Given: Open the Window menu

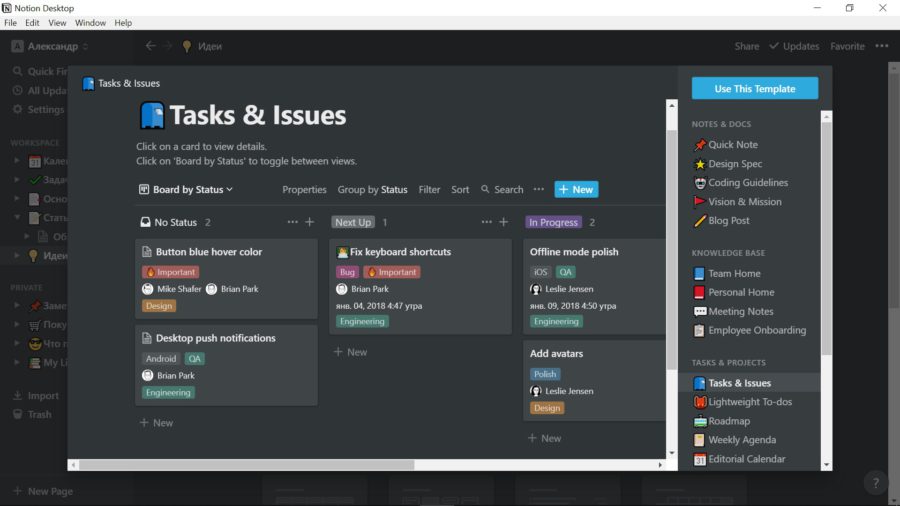Looking at the screenshot, I should coord(90,23).
